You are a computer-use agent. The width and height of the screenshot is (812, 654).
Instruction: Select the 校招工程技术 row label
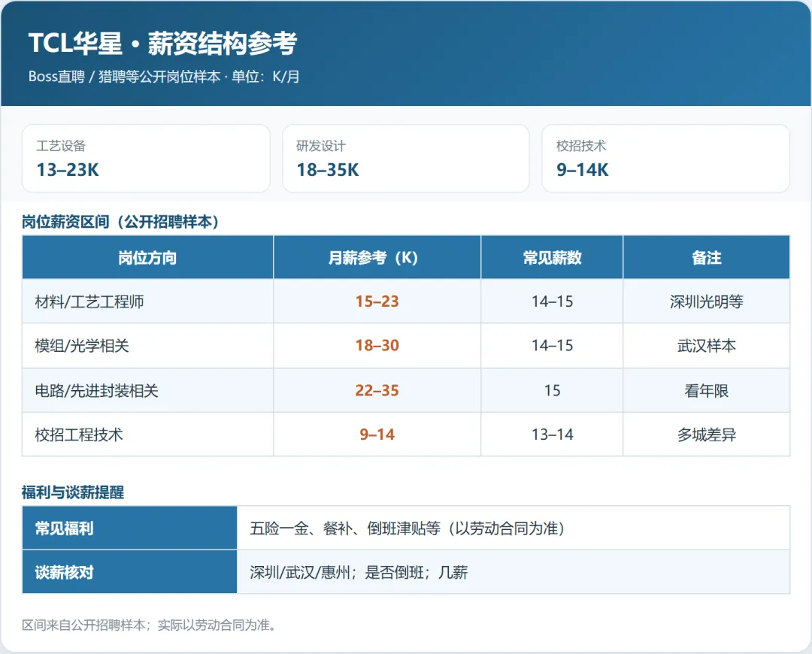click(x=79, y=434)
